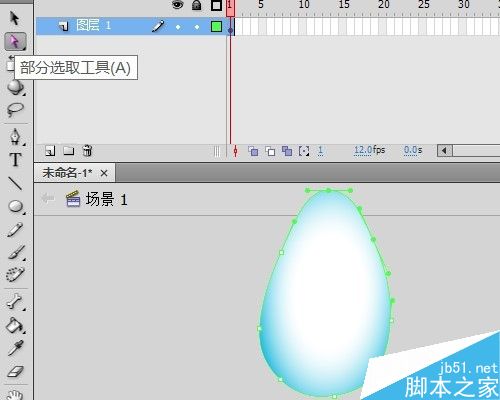
Task: Select the Pencil tool
Action: (15, 230)
